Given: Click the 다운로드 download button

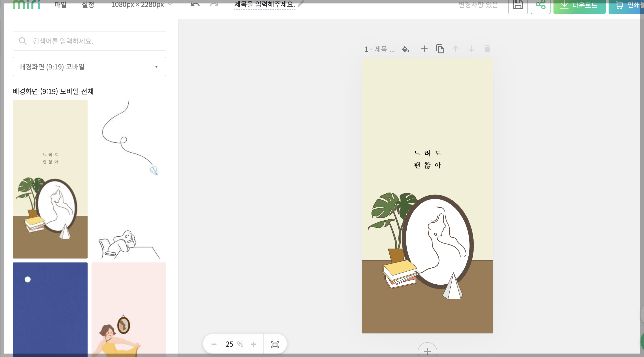Looking at the screenshot, I should point(579,5).
